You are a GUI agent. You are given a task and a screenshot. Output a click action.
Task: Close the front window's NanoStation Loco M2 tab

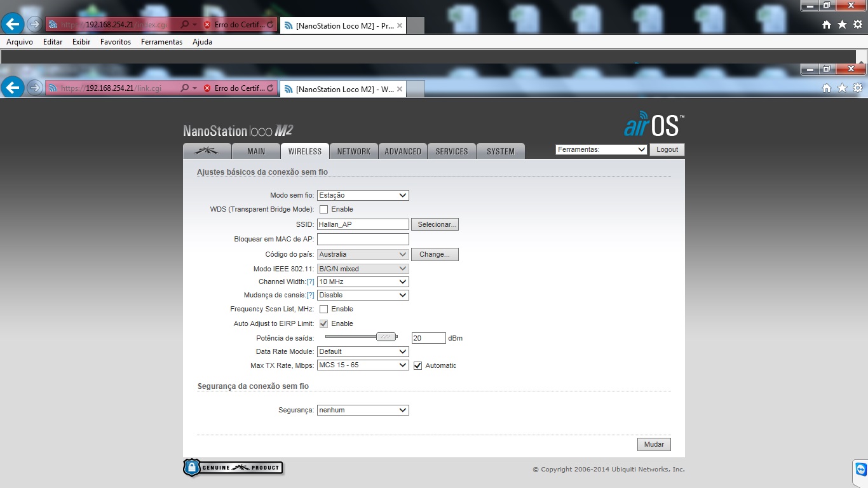(x=400, y=89)
